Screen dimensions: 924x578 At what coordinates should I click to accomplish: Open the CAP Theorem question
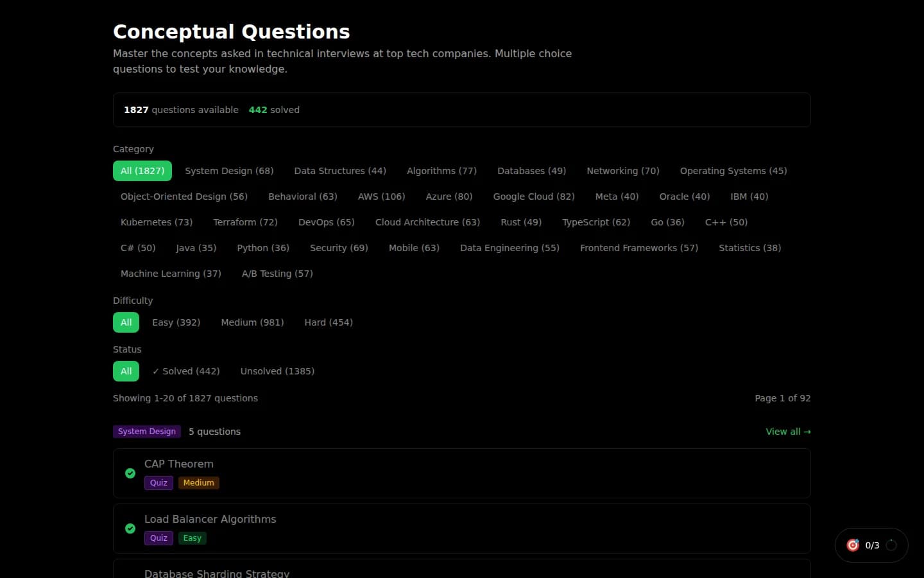[462, 473]
